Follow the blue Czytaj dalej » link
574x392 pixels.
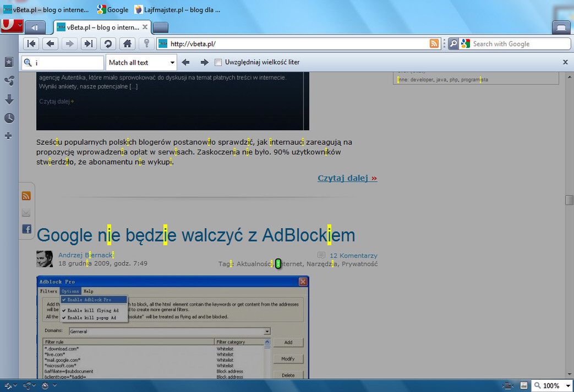tap(347, 178)
